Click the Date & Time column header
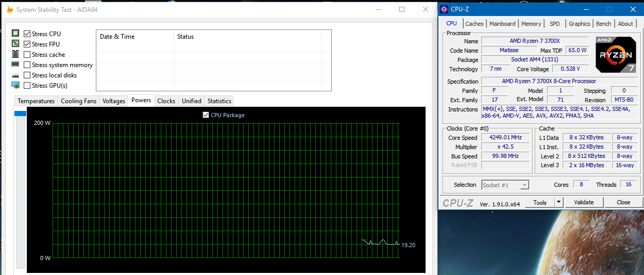This screenshot has width=644, height=275. (135, 37)
